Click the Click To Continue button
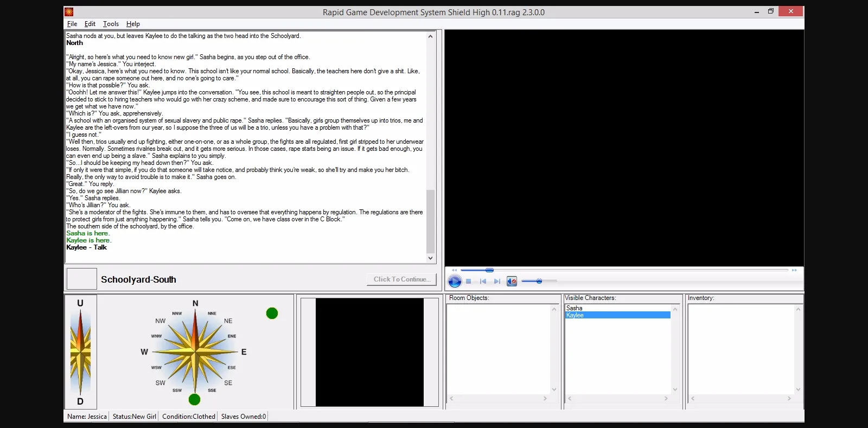868x428 pixels. (401, 279)
